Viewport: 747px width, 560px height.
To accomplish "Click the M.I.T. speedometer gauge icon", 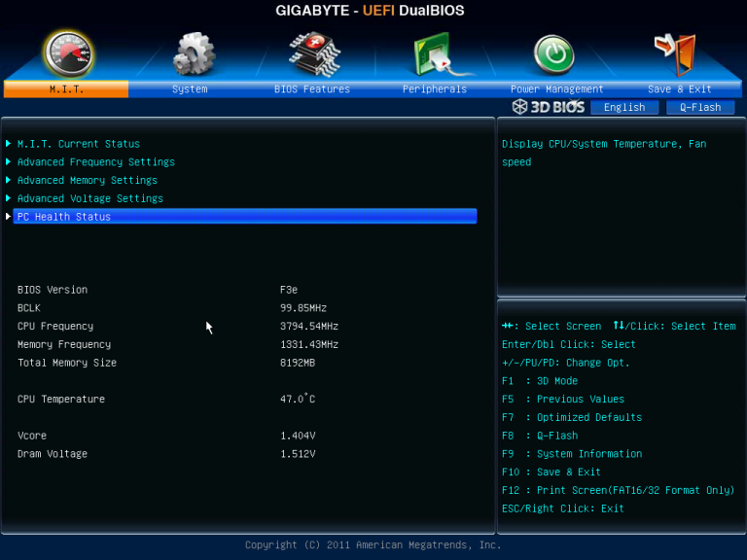I will click(68, 53).
